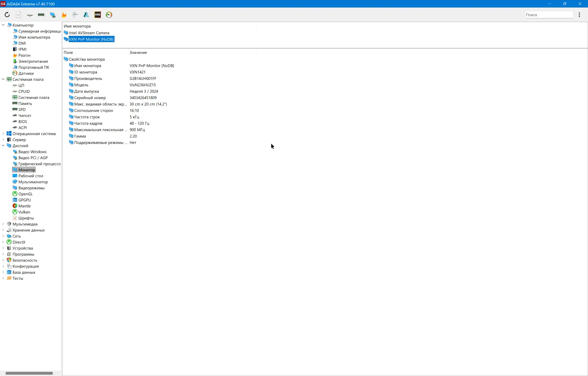Click the Mantle icon in the tree
588x376 pixels.
tap(15, 206)
